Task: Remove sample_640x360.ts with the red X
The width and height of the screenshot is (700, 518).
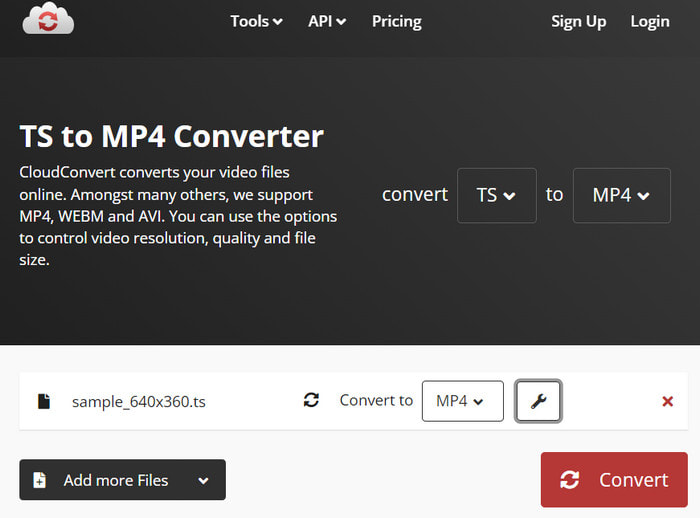Action: (667, 401)
